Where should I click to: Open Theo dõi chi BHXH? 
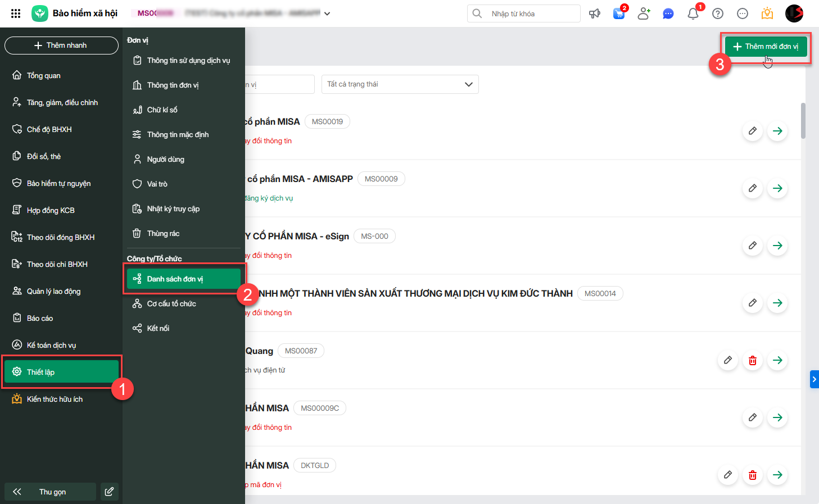click(61, 264)
